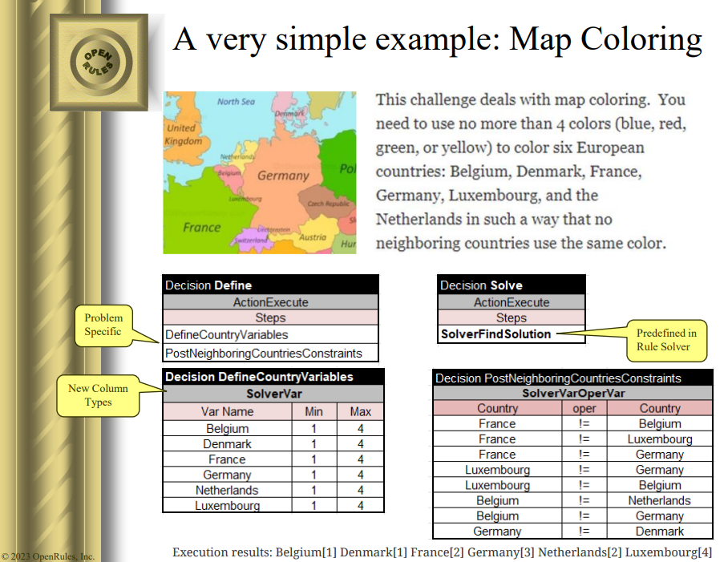Image resolution: width=728 pixels, height=562 pixels.
Task: Click the 'Predefined in Rule Solver' callout
Action: pos(665,339)
